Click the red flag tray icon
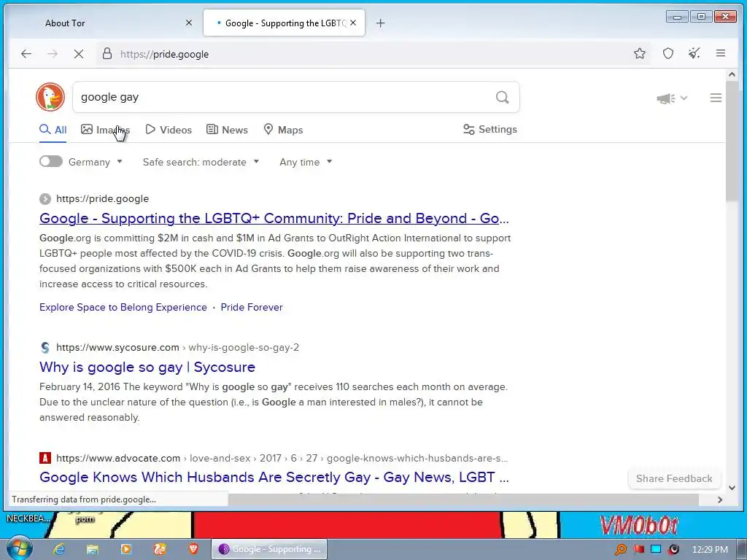The width and height of the screenshot is (747, 560). coord(638,549)
